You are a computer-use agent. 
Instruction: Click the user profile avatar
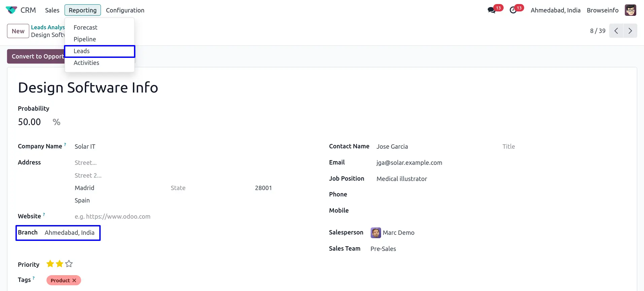630,10
